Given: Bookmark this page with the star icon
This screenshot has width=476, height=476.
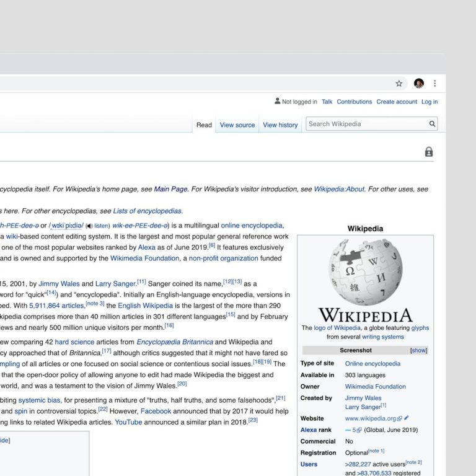Looking at the screenshot, I should coord(399,83).
